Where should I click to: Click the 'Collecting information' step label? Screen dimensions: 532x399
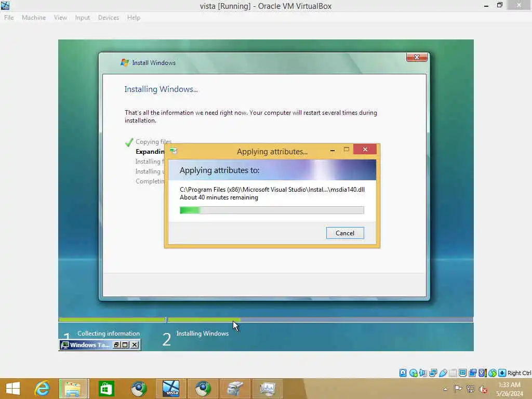tap(109, 334)
